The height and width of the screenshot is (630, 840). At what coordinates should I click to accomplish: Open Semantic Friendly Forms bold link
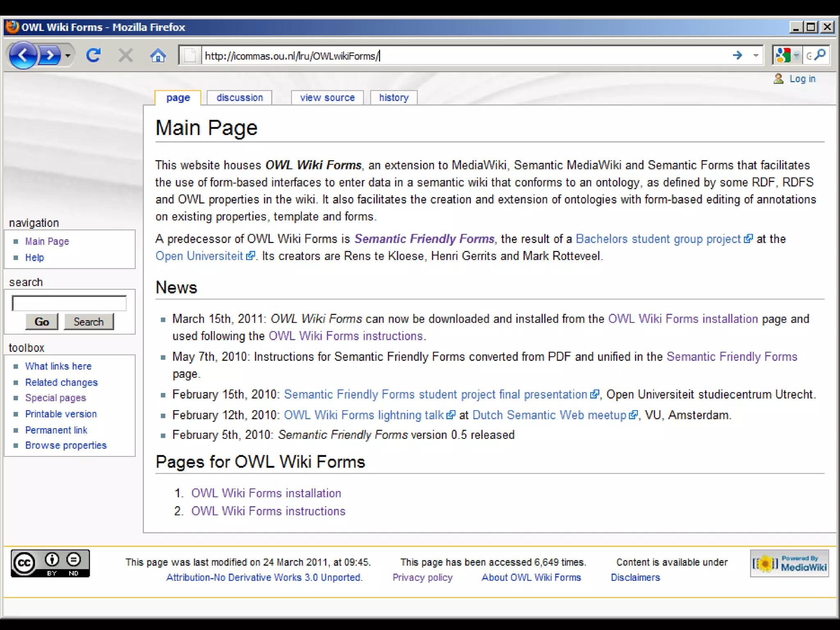tap(424, 239)
